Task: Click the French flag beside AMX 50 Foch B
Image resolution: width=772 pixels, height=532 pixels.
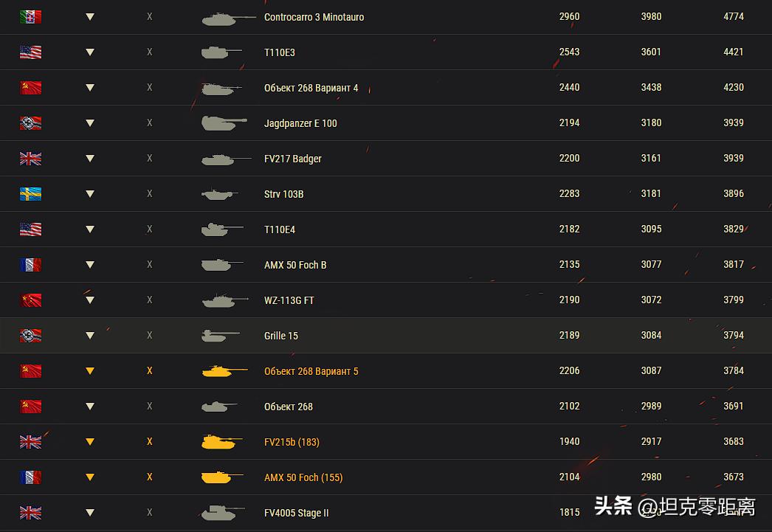Action: click(30, 265)
